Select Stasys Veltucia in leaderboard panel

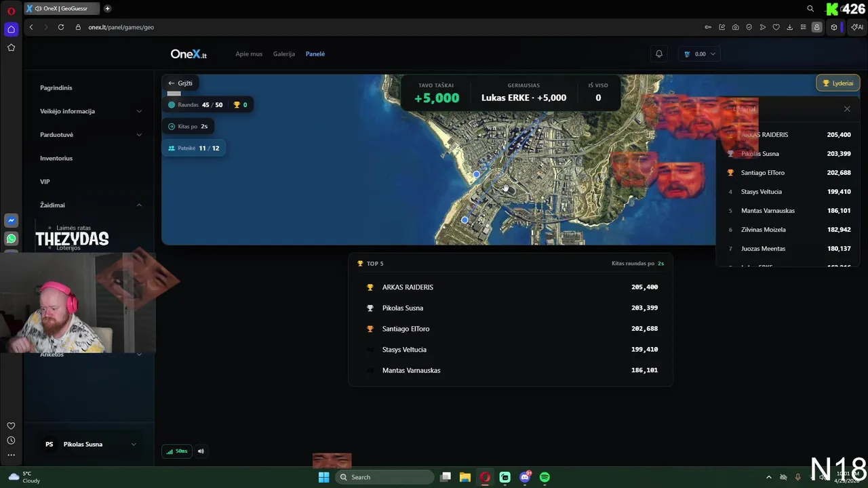[788, 192]
